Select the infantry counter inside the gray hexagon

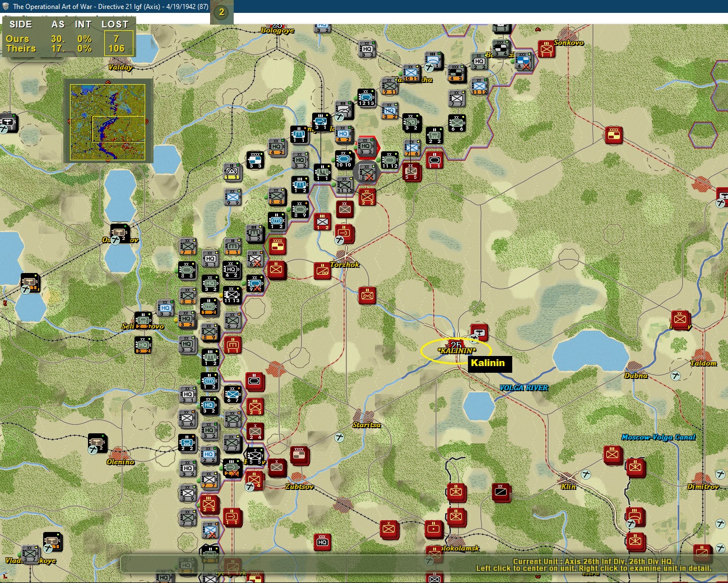pyautogui.click(x=367, y=172)
